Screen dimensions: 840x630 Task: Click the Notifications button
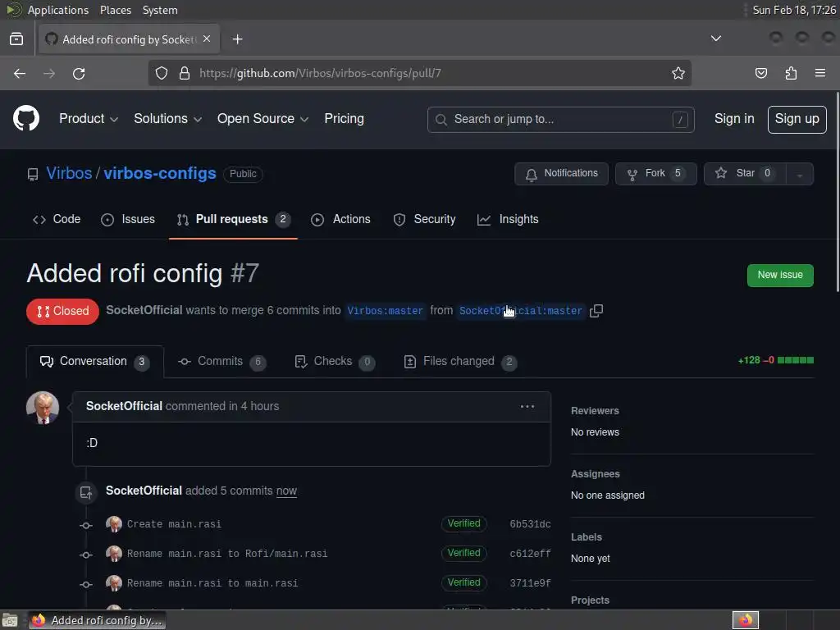(561, 174)
